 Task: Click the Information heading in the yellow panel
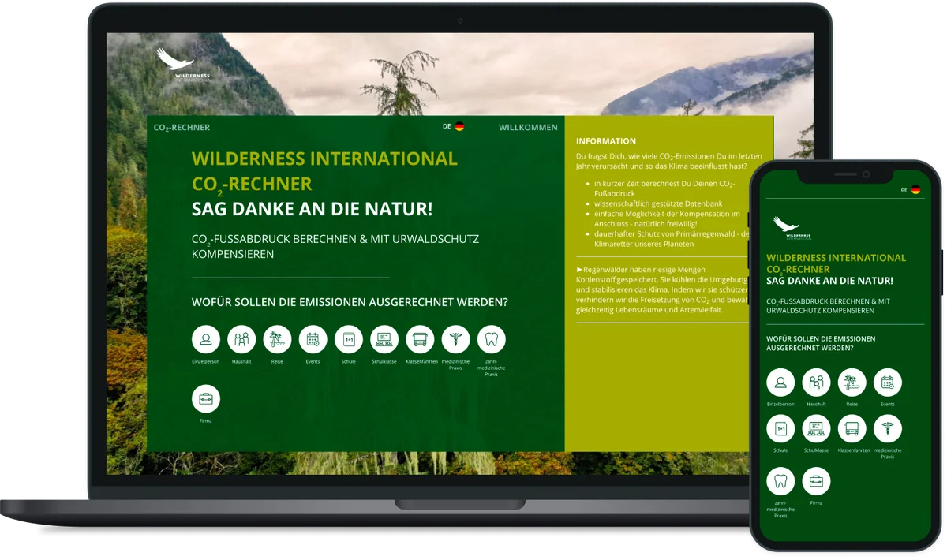(x=606, y=141)
